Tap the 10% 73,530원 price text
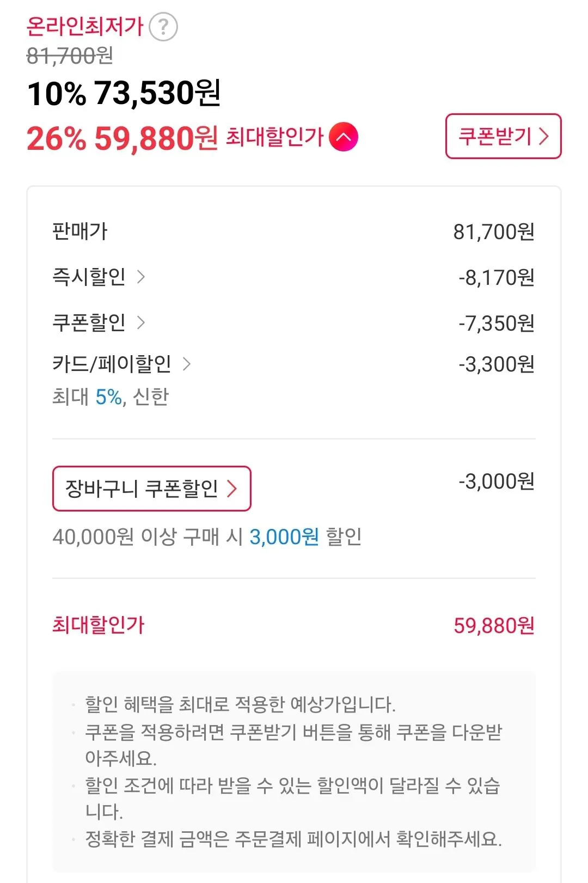The image size is (588, 883). click(x=124, y=93)
